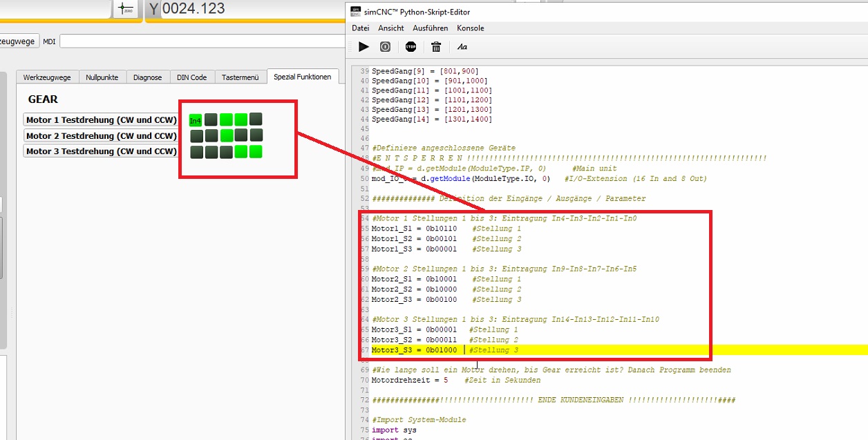Open the Ausführen menu

pos(431,28)
